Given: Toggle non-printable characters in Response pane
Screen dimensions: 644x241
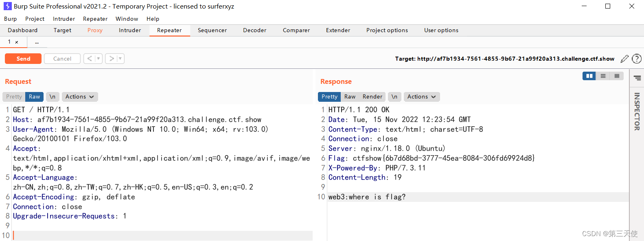Looking at the screenshot, I should 394,97.
